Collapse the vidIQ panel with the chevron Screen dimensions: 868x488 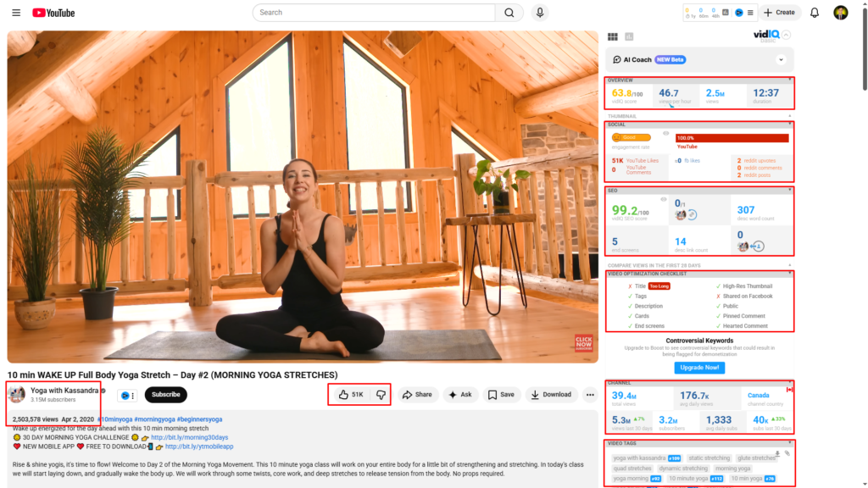tap(787, 36)
